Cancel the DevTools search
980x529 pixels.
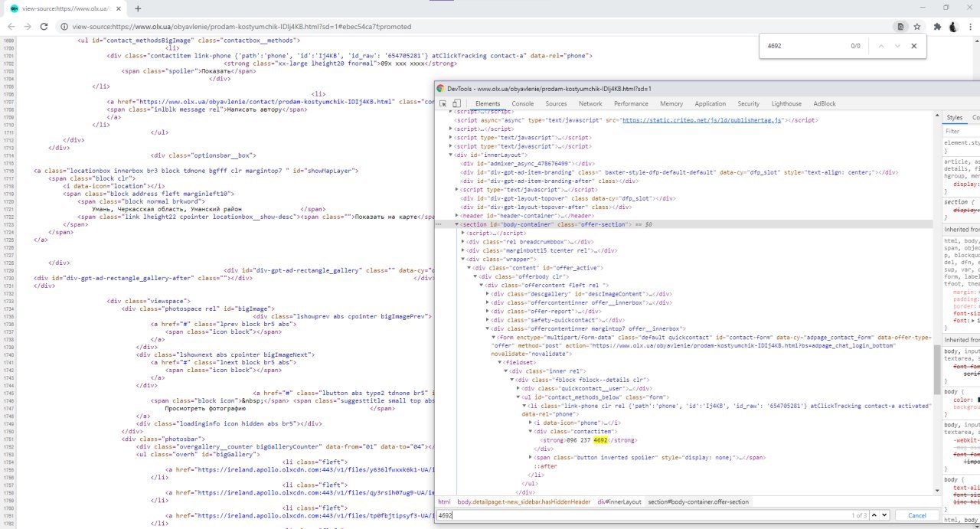click(916, 515)
